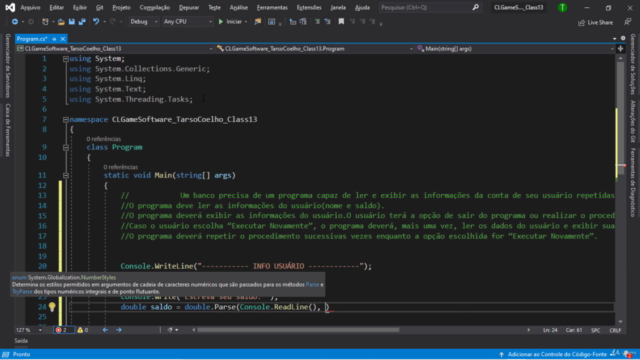Split the editor with the plus icon
Viewport: 640px width, 360px height.
pos(620,49)
